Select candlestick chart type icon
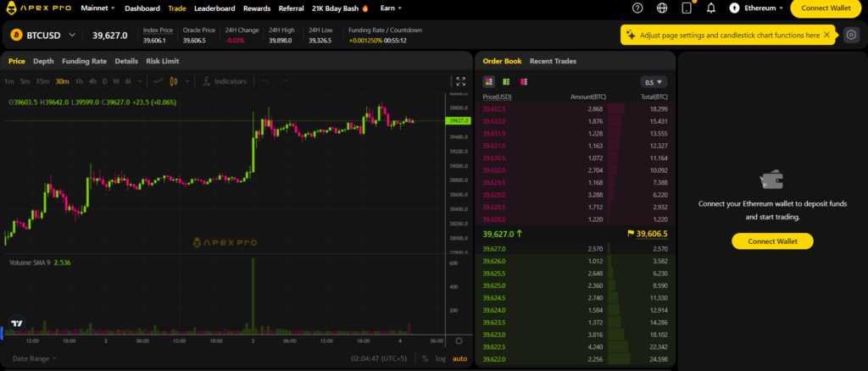Image resolution: width=868 pixels, height=371 pixels. [174, 81]
